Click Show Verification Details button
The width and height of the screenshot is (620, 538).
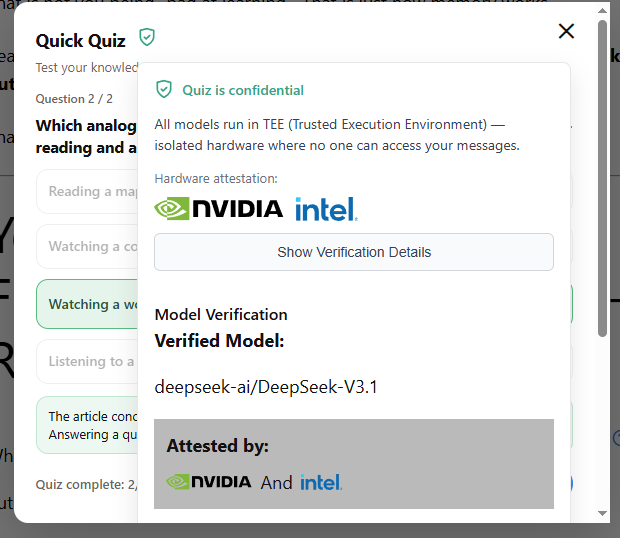click(x=354, y=252)
